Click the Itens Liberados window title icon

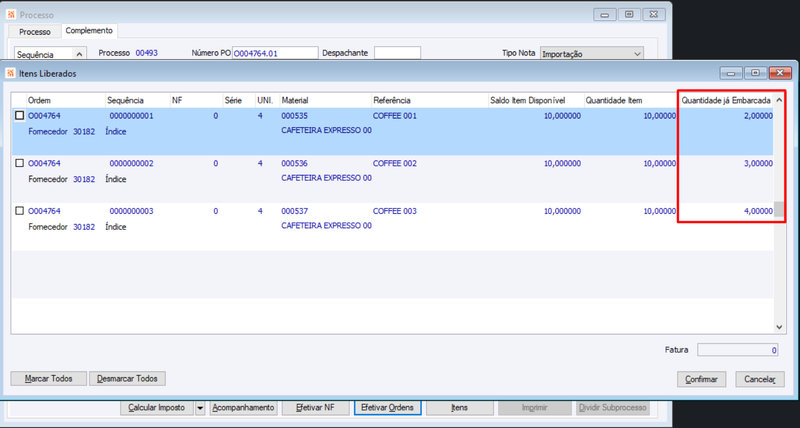click(11, 74)
